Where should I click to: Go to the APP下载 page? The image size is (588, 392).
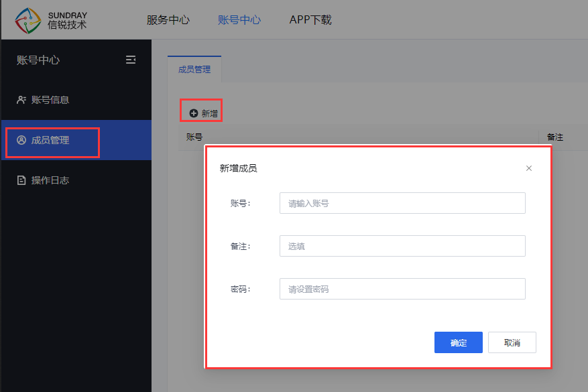[x=310, y=19]
